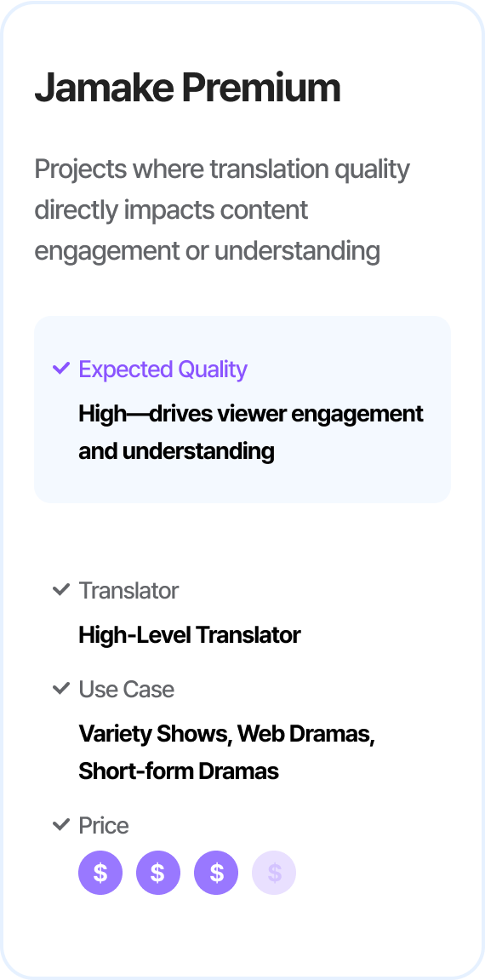Click the Use Case label
The width and height of the screenshot is (485, 980).
click(x=126, y=690)
